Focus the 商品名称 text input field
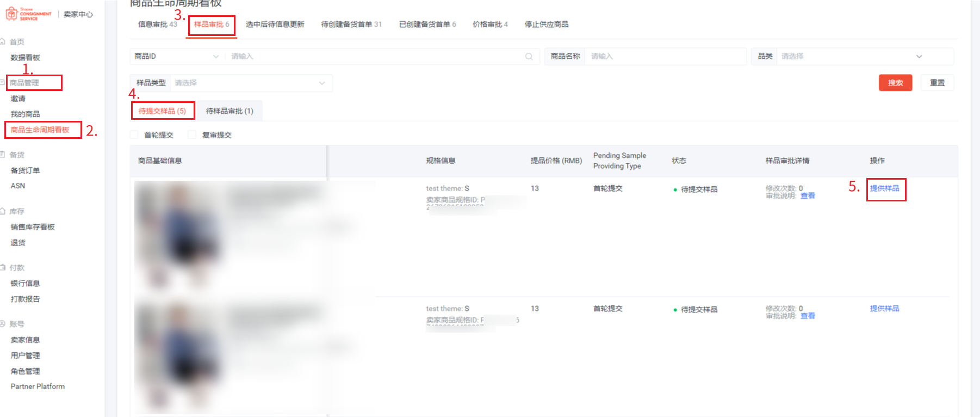 665,57
